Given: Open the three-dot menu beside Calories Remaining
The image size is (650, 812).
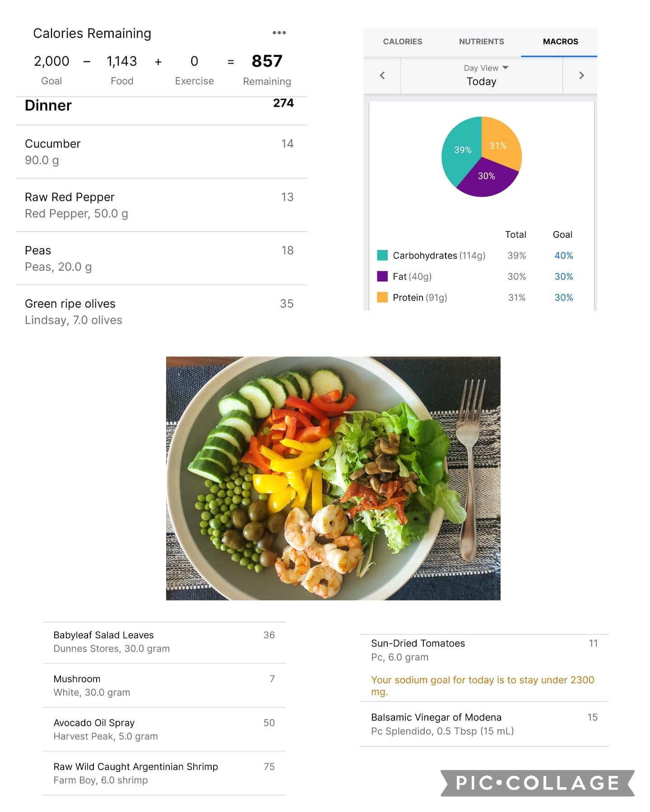Looking at the screenshot, I should [279, 32].
